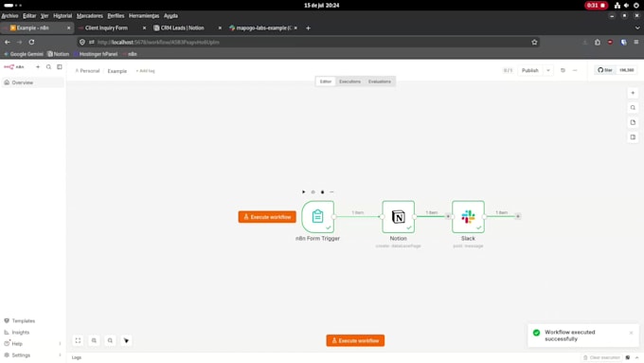
Task: Switch to mapogo-labs-example browser tab
Action: pyautogui.click(x=263, y=27)
